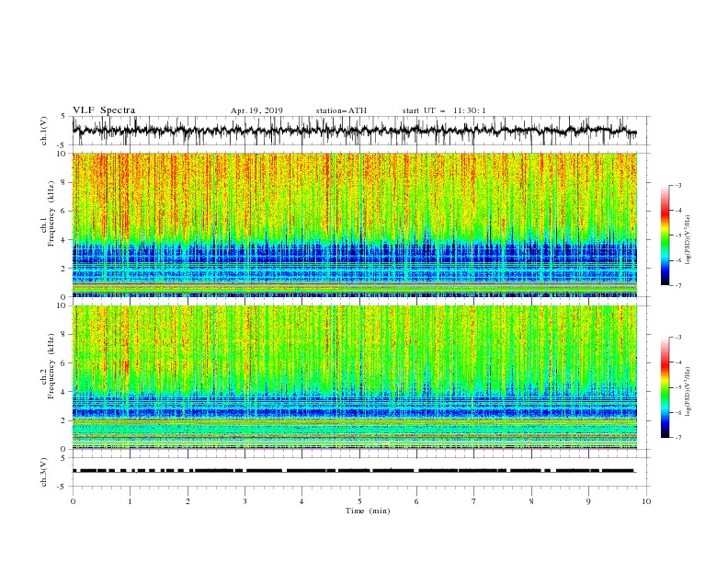Click the 'ch.1(V)' waveform axis label
The width and height of the screenshot is (728, 563).
point(44,131)
